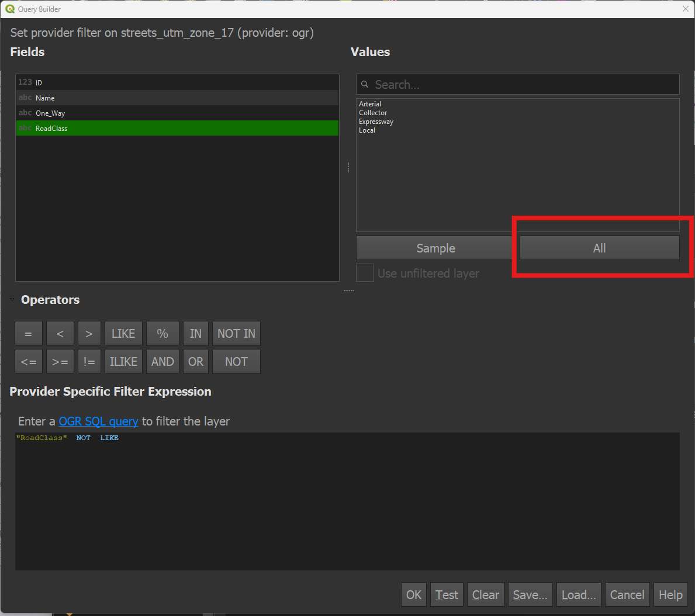This screenshot has width=695, height=616.
Task: Click the search magnifier icon in Values
Action: (x=365, y=84)
